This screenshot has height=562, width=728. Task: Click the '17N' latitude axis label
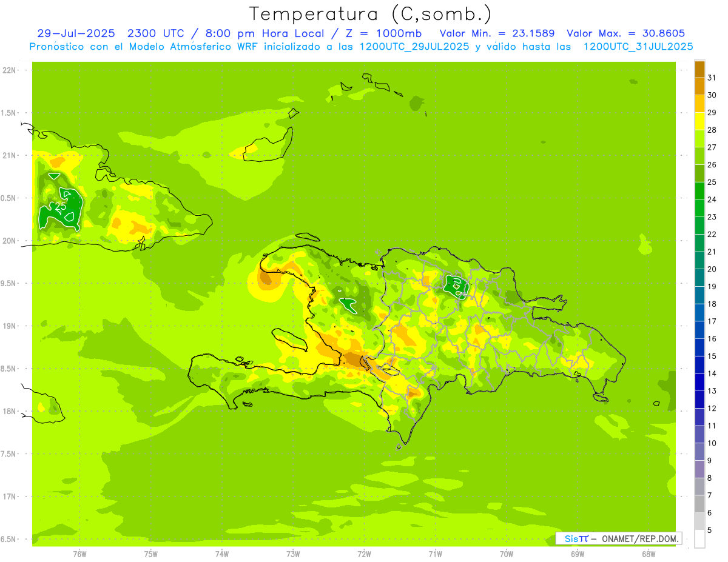click(x=9, y=497)
